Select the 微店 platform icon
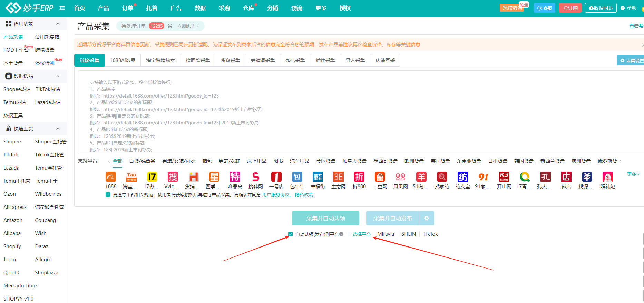The width and height of the screenshot is (644, 303). (x=566, y=177)
